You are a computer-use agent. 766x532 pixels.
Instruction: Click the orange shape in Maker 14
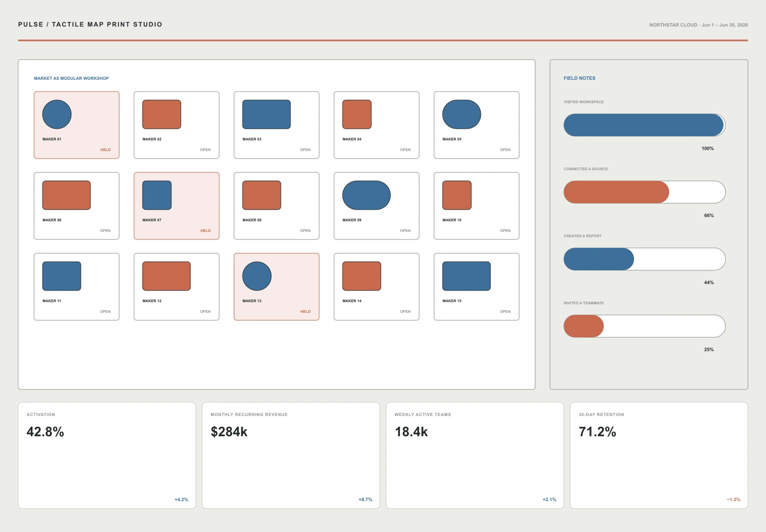tap(362, 276)
